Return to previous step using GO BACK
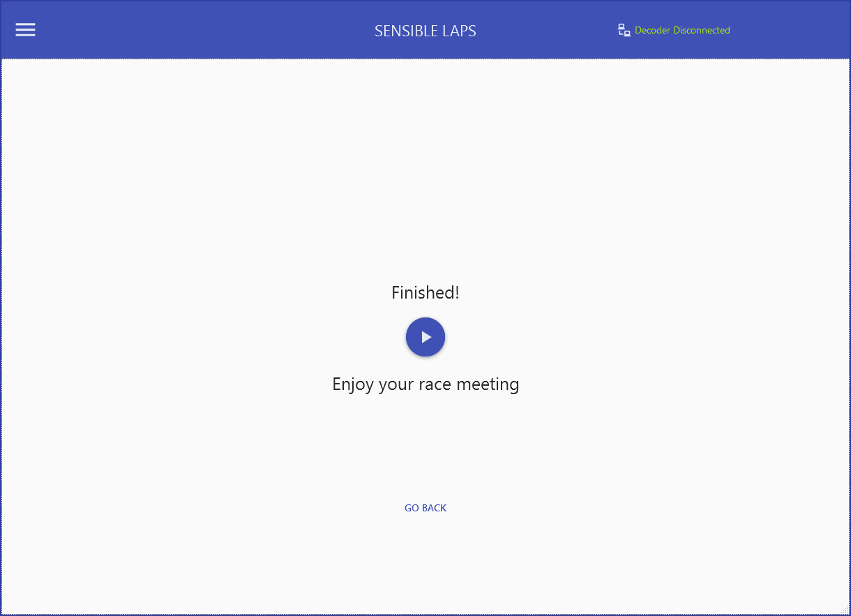This screenshot has height=616, width=851. [425, 508]
